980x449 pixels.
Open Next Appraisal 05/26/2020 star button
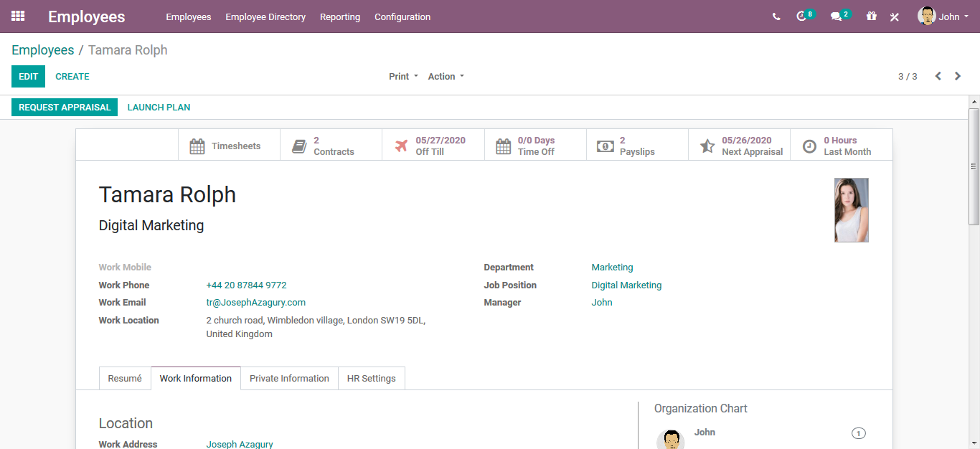(x=739, y=146)
